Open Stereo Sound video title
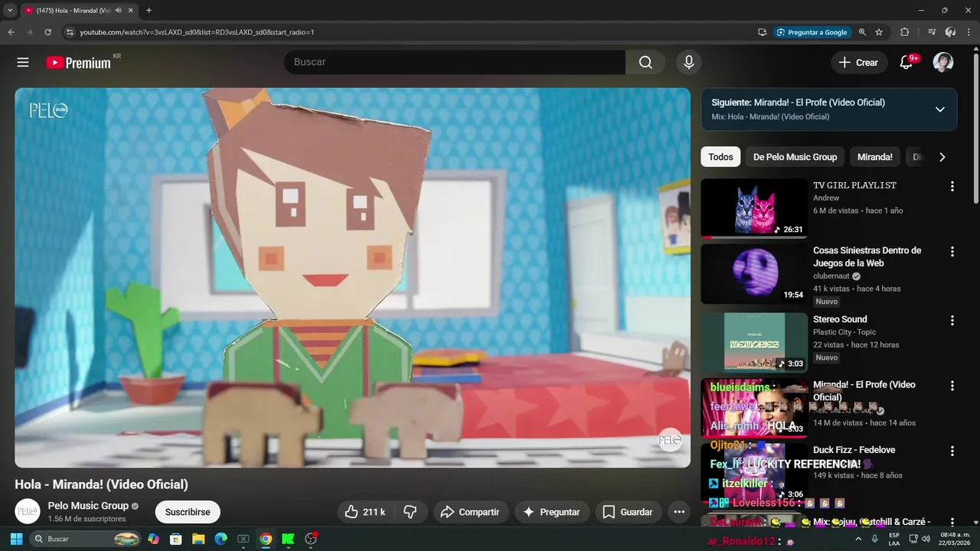The image size is (980, 551). [840, 319]
